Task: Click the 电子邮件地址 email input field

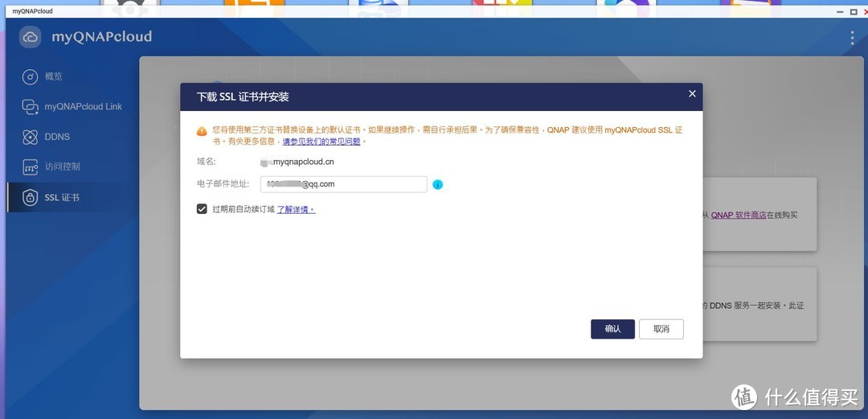Action: tap(344, 184)
